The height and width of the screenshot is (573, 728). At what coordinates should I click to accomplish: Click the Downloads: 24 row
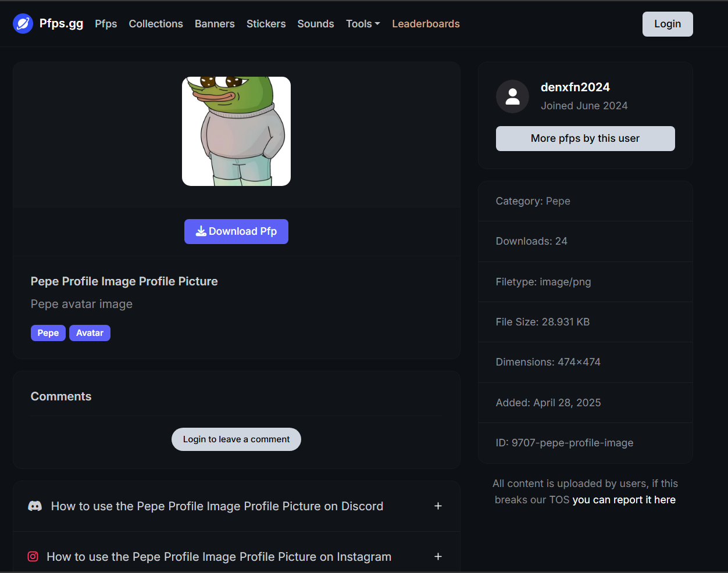point(585,241)
